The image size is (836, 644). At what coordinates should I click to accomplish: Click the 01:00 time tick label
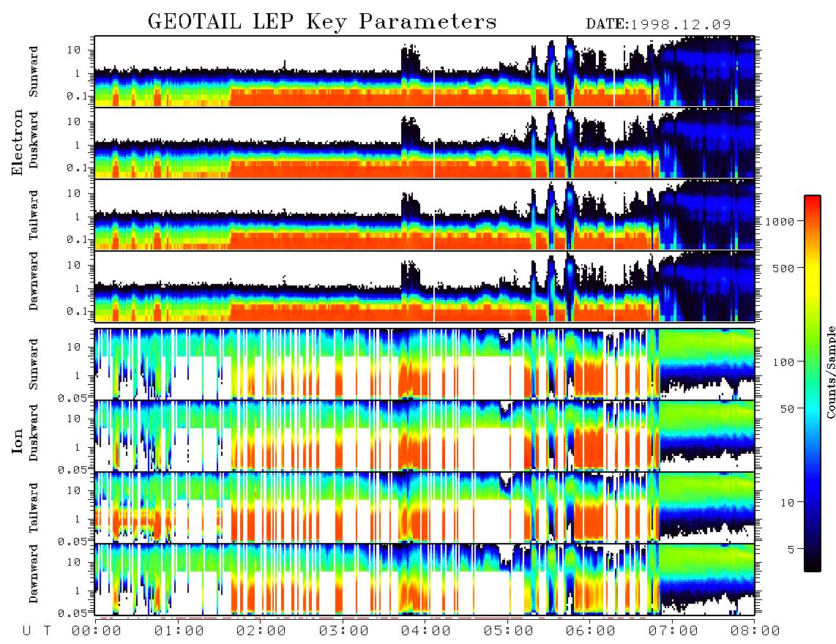click(x=179, y=631)
